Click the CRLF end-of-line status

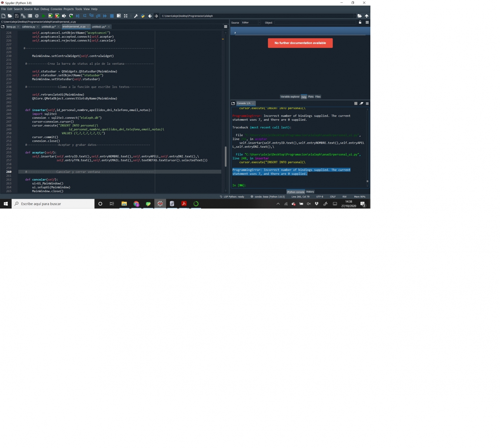point(333,197)
